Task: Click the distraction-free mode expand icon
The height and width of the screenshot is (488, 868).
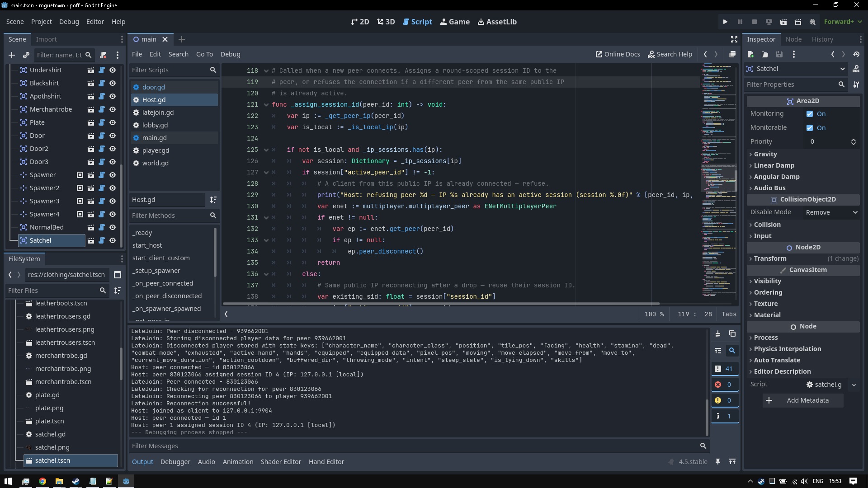Action: 734,40
